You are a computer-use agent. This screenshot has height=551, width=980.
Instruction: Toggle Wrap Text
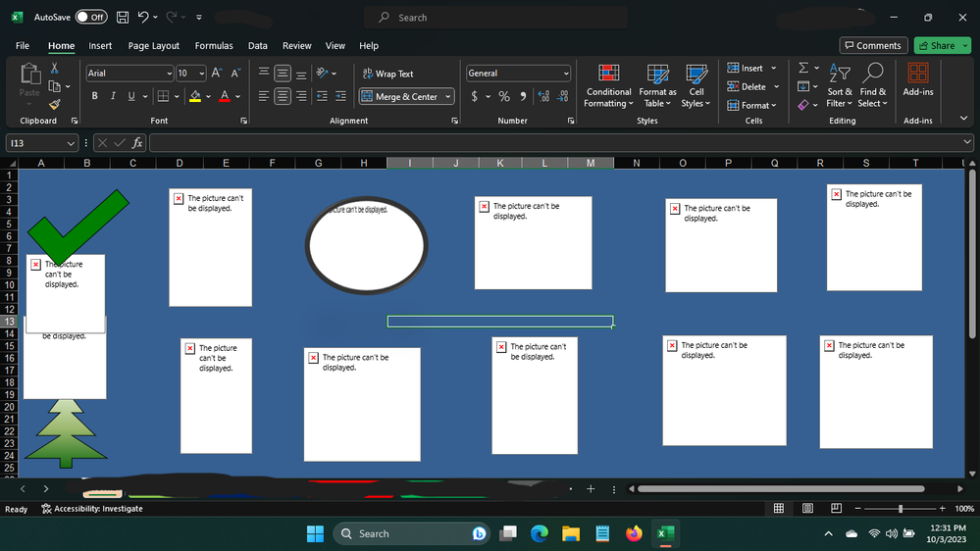click(388, 74)
